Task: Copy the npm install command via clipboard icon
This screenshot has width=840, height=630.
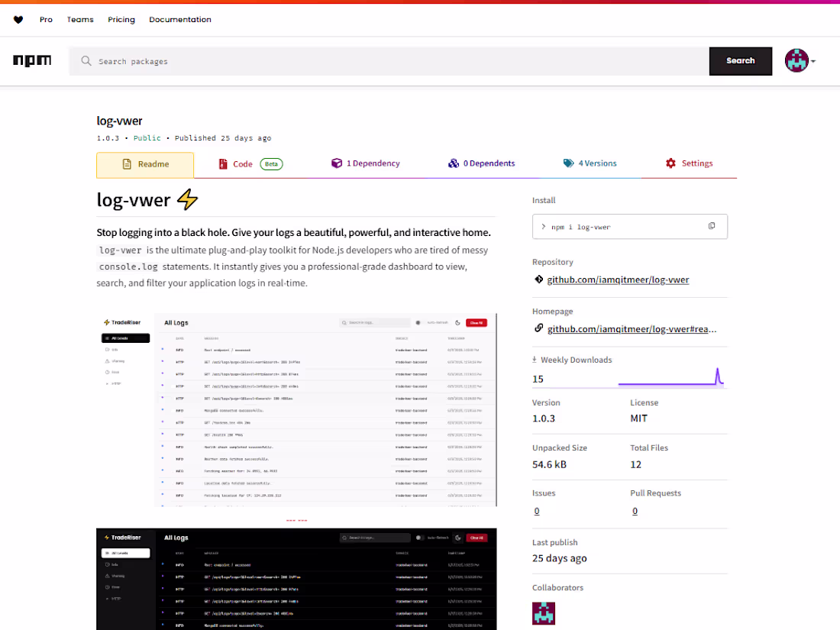Action: pos(712,226)
